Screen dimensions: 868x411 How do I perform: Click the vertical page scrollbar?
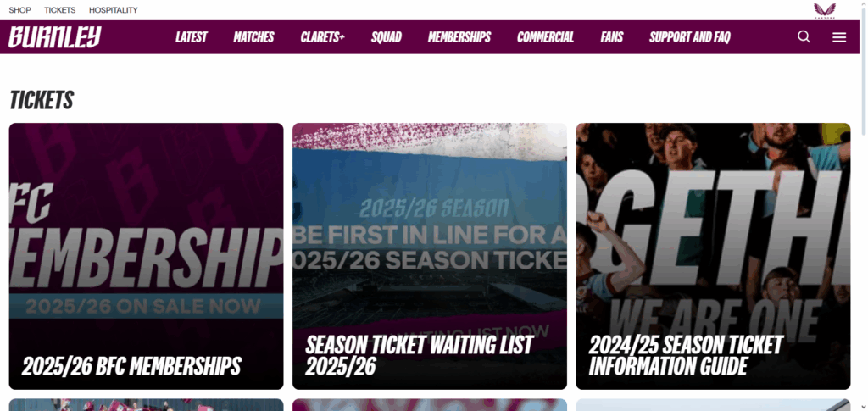click(x=864, y=205)
